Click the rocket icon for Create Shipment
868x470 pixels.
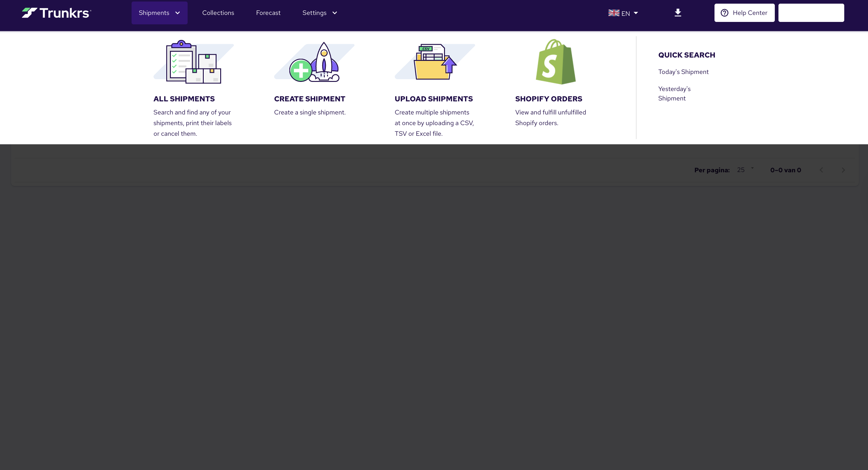314,62
